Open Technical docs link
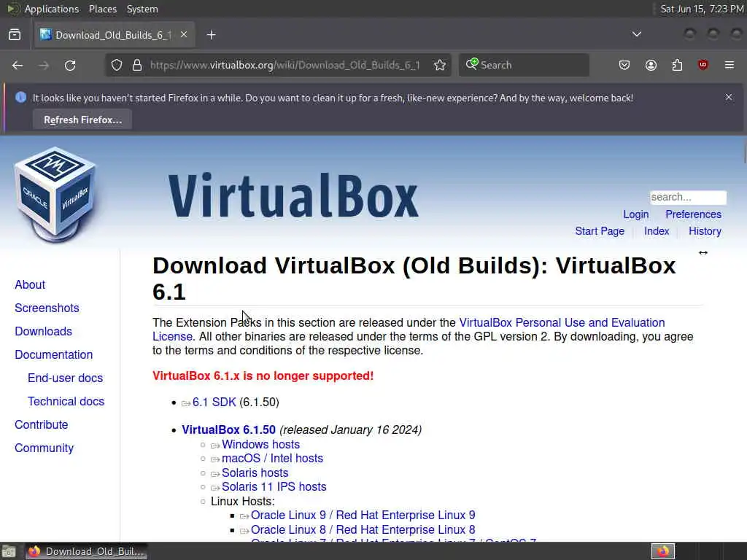Viewport: 747px width, 560px height. (66, 402)
